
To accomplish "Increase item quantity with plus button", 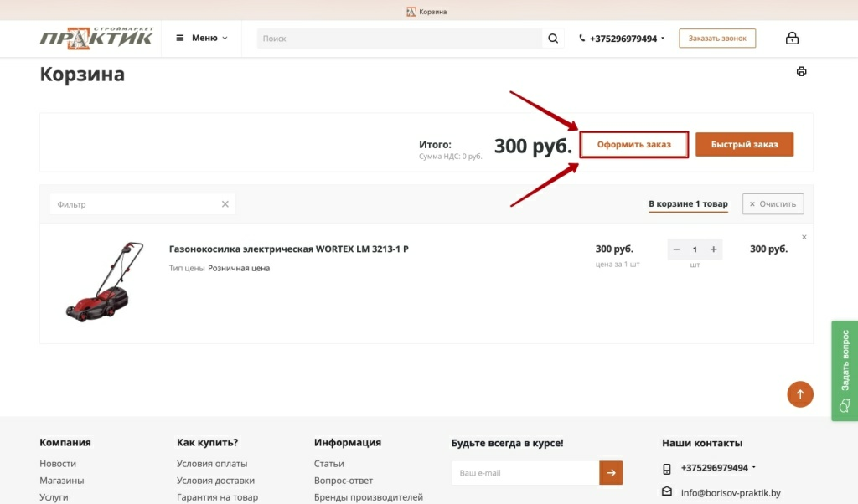I will 714,249.
